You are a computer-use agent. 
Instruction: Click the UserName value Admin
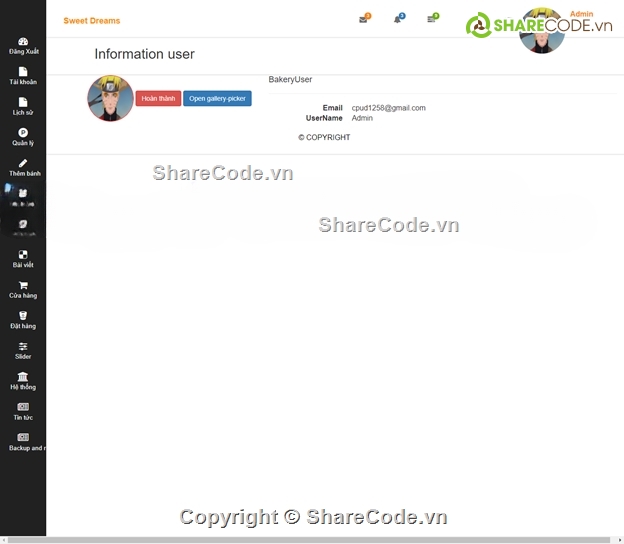point(362,118)
